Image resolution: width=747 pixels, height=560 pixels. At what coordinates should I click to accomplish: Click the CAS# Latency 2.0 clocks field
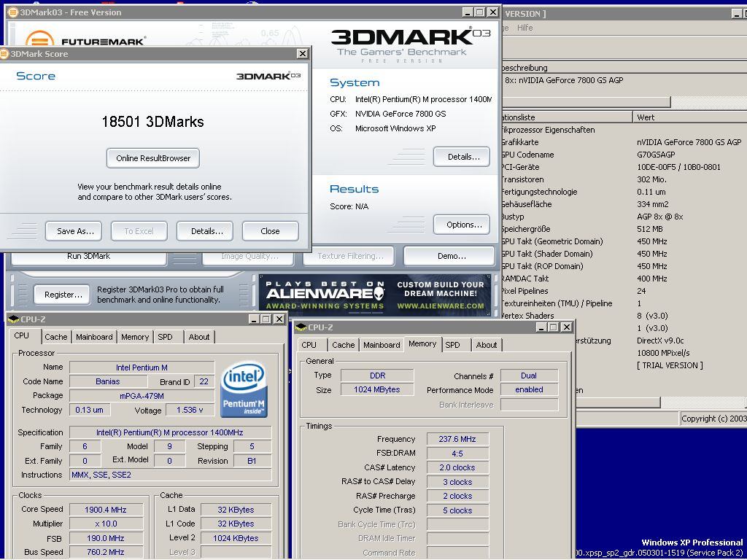pyautogui.click(x=457, y=467)
